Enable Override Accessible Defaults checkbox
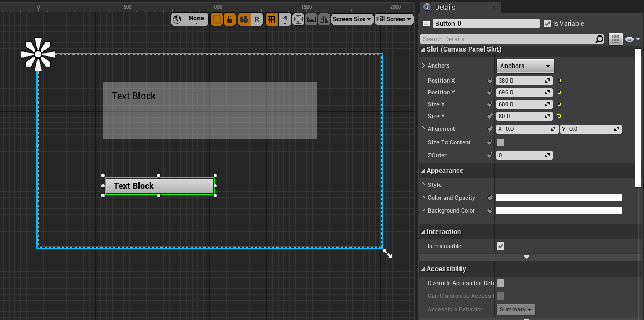This screenshot has height=320, width=644. click(501, 283)
